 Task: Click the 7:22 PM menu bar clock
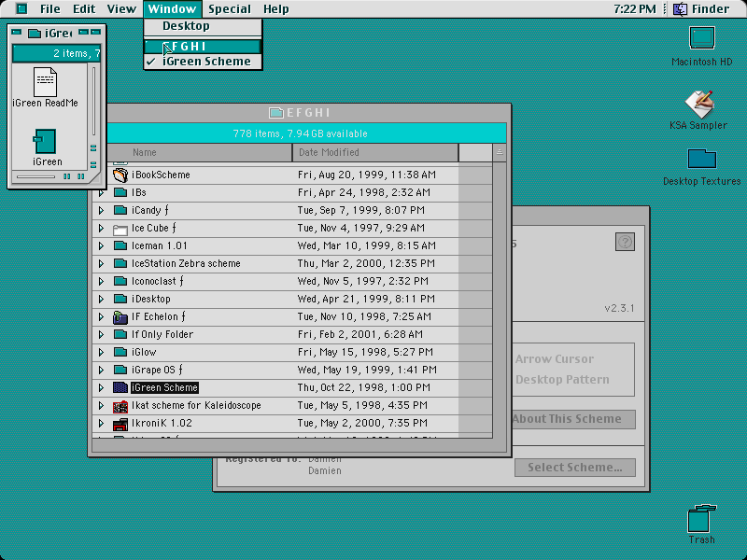635,8
